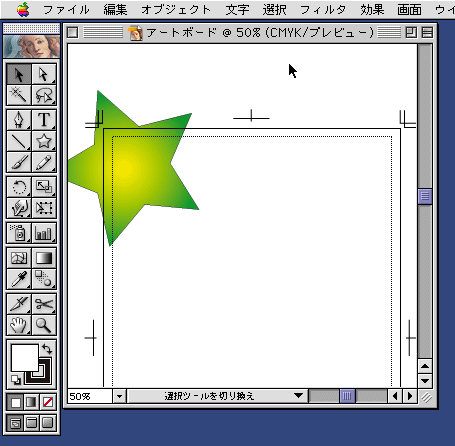Open the zoom level 50% dropdown
Screen dimensions: 455x446
click(x=120, y=396)
